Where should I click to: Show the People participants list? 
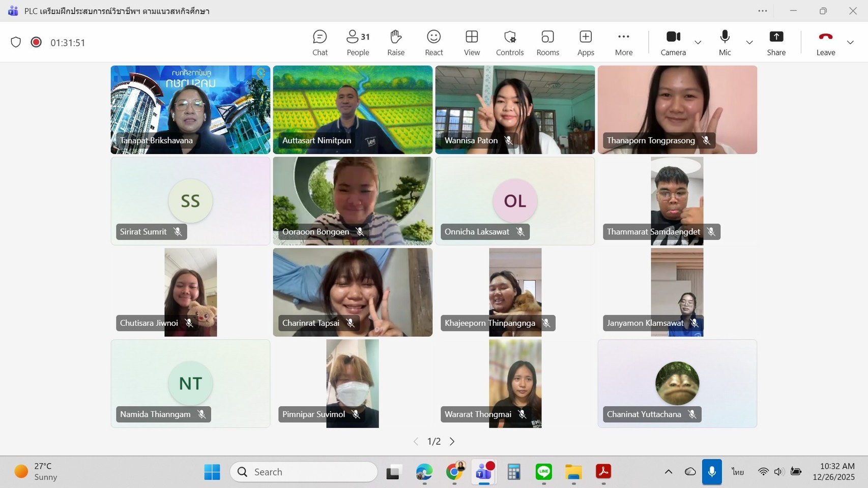(358, 43)
